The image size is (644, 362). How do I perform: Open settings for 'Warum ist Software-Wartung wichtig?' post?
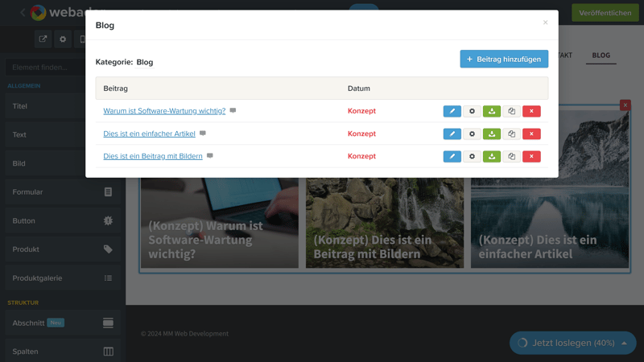472,111
